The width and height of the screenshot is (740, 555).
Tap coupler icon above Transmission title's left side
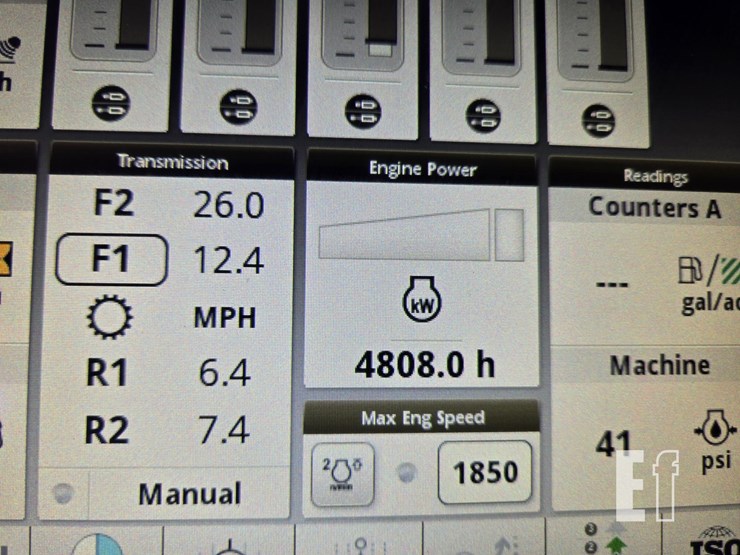click(x=110, y=103)
